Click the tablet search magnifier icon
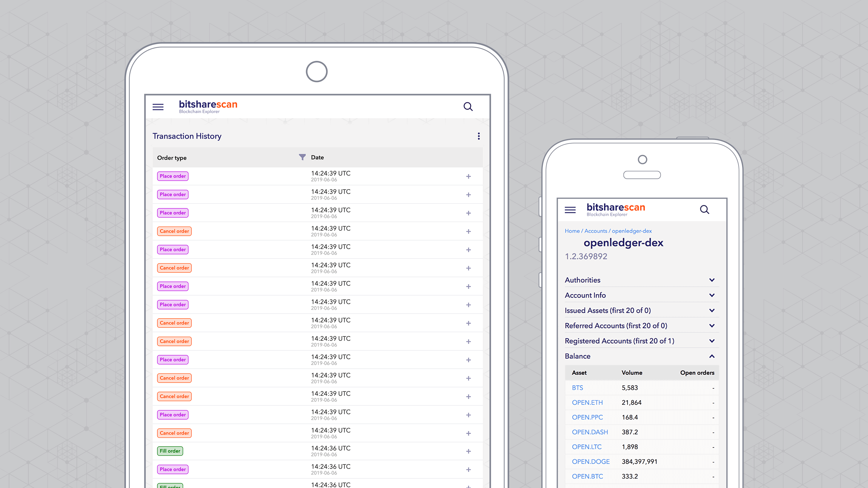 tap(468, 107)
